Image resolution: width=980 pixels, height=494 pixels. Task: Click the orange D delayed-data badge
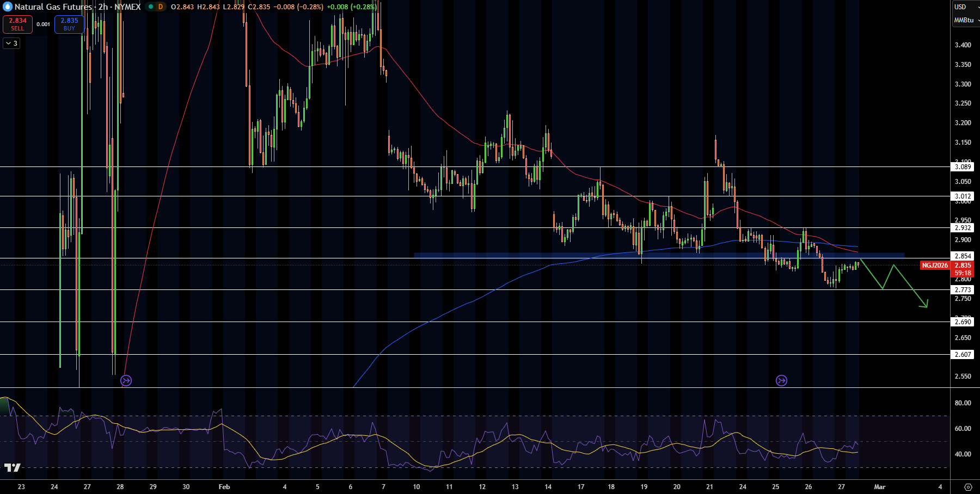click(x=161, y=7)
